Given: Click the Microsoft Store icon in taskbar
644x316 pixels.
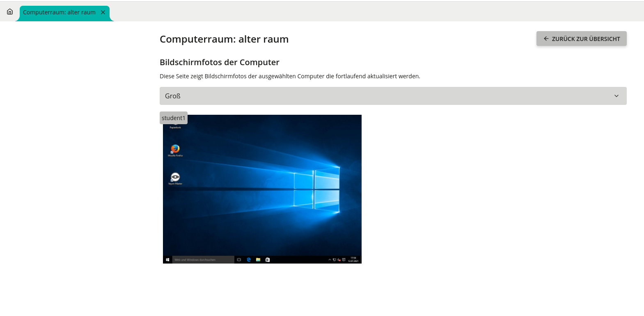Looking at the screenshot, I should pos(268,260).
